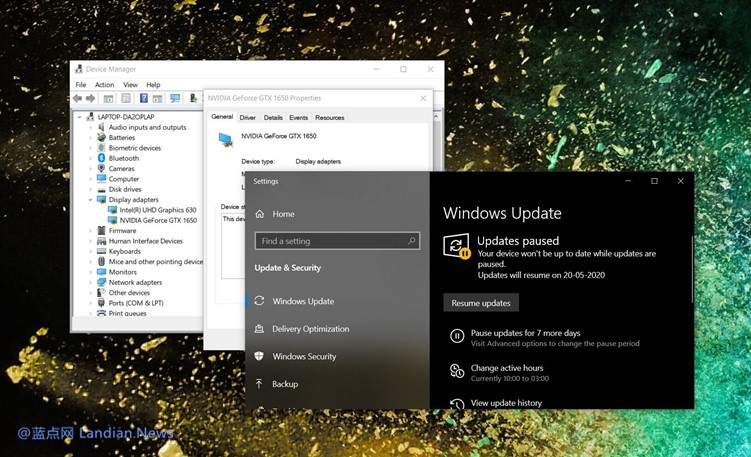751x457 pixels.
Task: Open the Action menu in Device Manager
Action: point(104,85)
